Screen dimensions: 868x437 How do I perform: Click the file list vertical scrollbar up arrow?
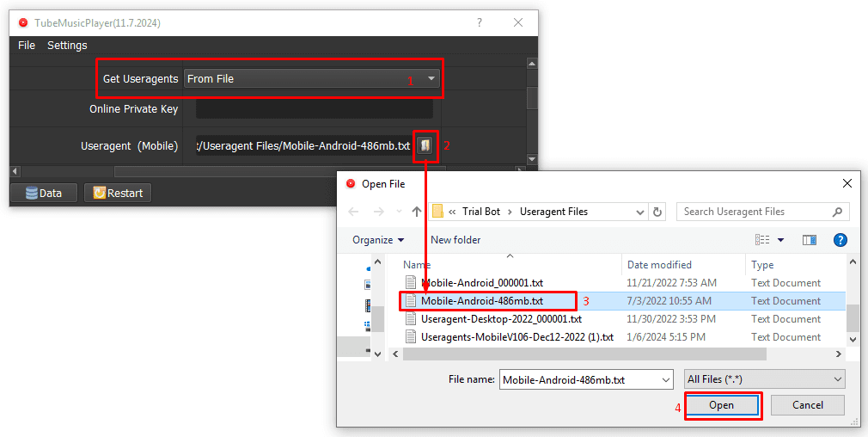[x=852, y=262]
